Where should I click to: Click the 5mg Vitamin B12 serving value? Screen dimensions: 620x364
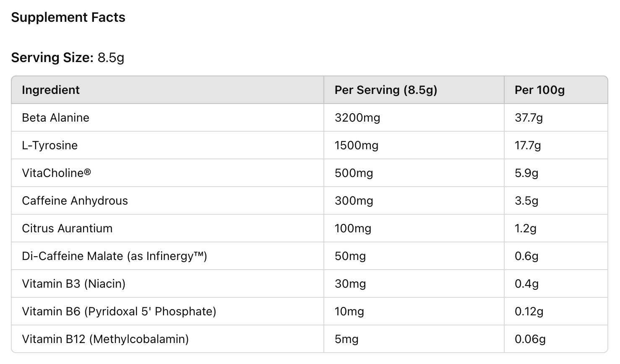(x=346, y=339)
